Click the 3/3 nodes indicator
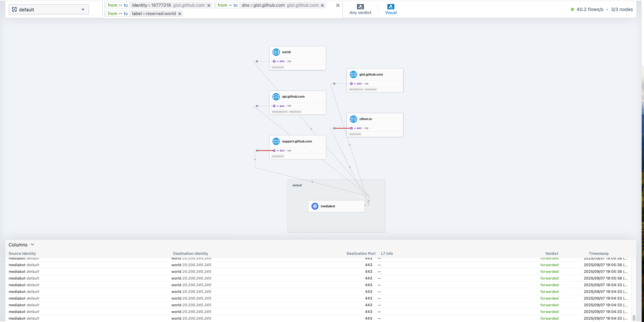Screen dimensions: 644x322 [x=622, y=9]
